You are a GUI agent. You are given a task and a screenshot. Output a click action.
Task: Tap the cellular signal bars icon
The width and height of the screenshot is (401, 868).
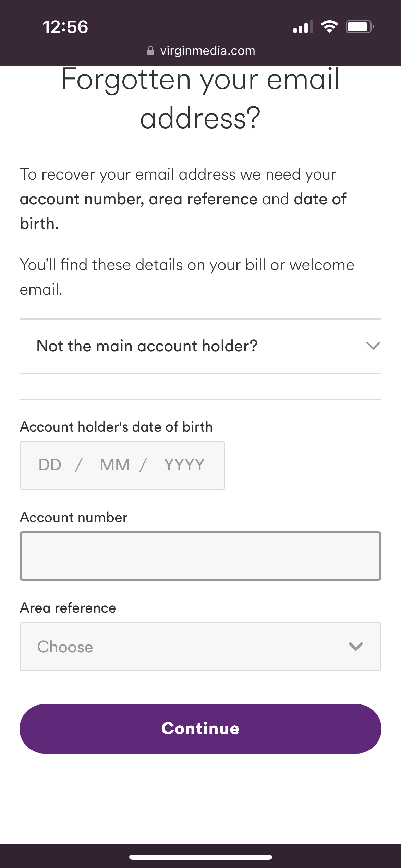(x=303, y=27)
